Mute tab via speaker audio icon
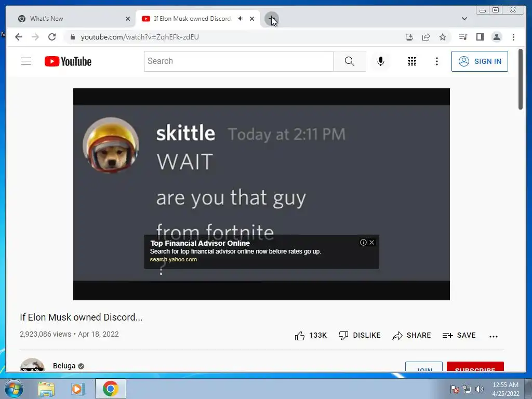Screen dimensions: 532x399 pos(241,19)
